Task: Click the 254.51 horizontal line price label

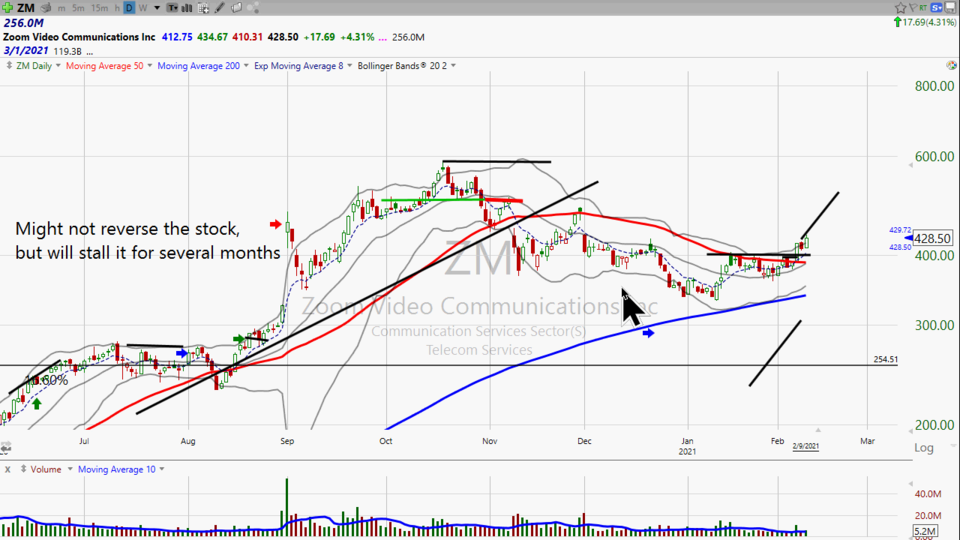Action: [885, 359]
